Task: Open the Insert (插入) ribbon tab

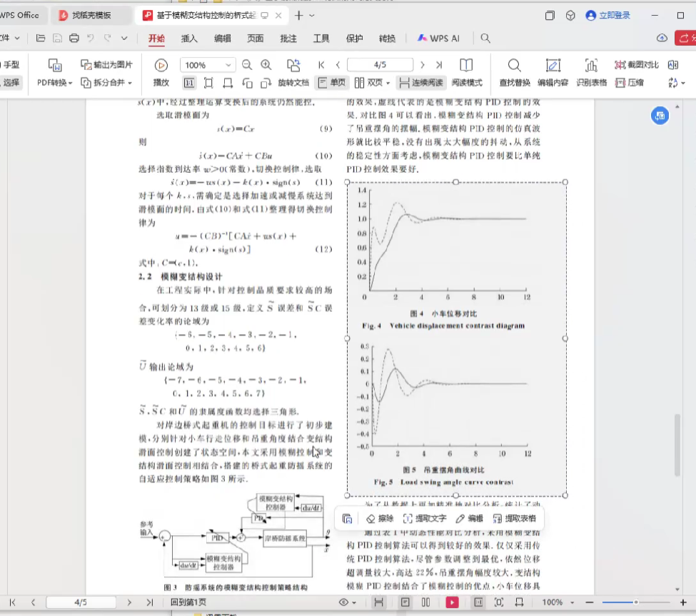Action: [x=189, y=39]
